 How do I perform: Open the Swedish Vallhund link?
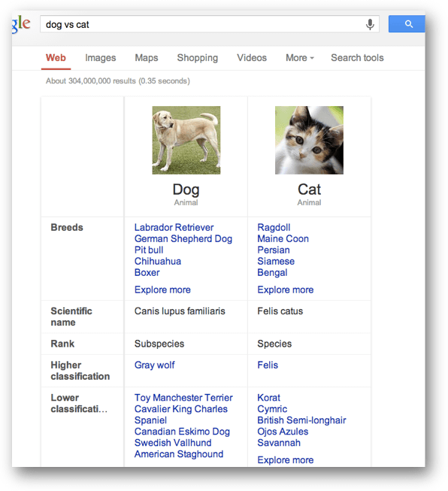(173, 443)
